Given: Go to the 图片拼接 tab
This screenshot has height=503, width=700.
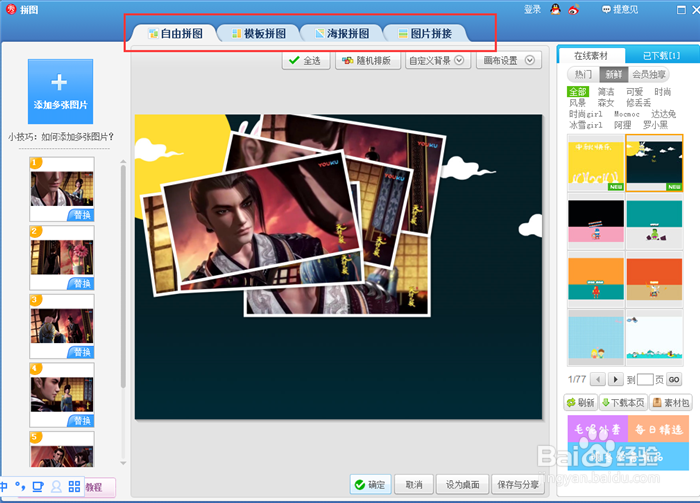Looking at the screenshot, I should coord(425,33).
